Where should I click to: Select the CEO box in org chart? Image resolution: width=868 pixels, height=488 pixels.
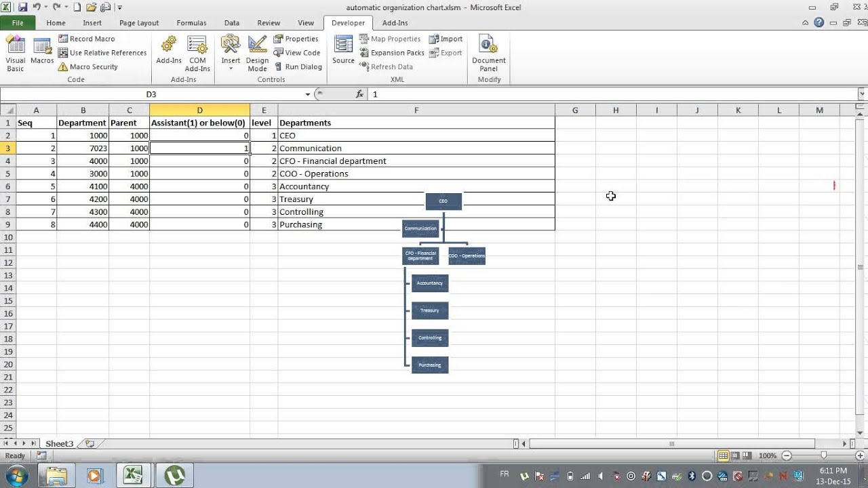tap(443, 201)
